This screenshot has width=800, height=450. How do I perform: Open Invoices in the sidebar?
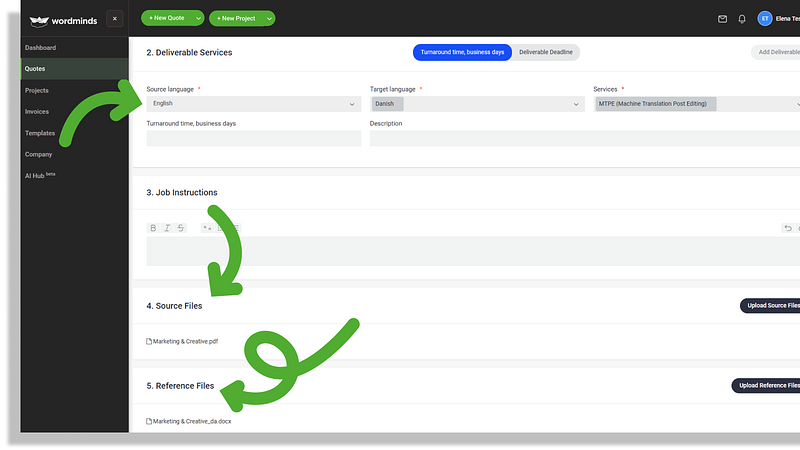click(x=37, y=111)
